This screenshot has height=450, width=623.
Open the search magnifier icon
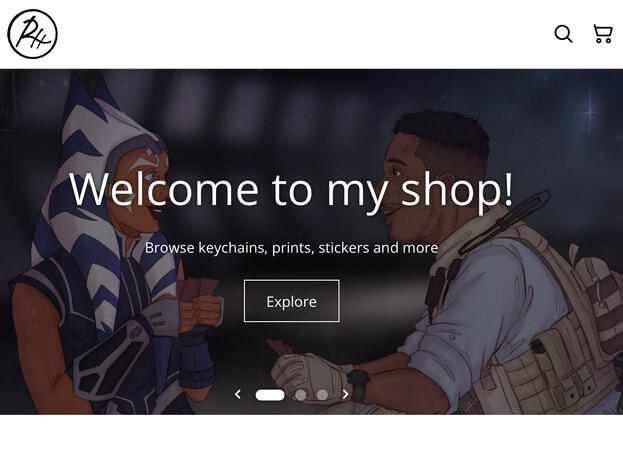click(x=563, y=34)
